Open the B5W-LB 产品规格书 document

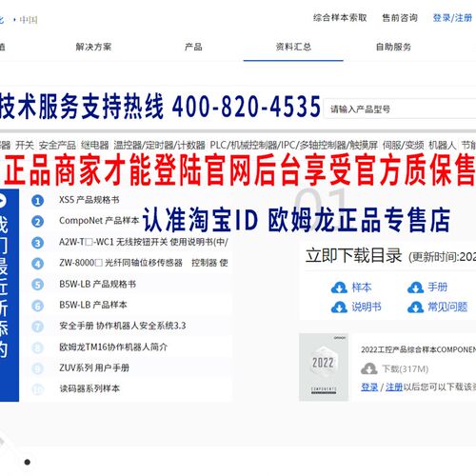[x=97, y=284]
